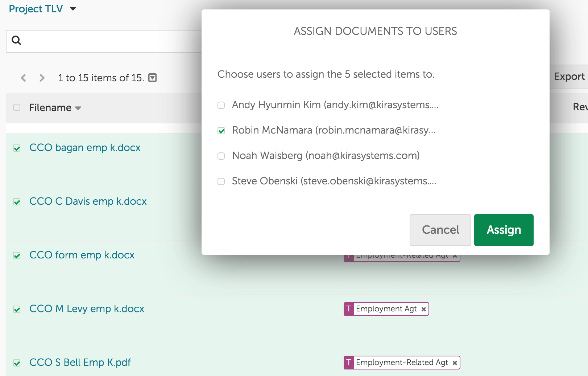Go to previous page of items
588x376 pixels.
click(x=24, y=78)
